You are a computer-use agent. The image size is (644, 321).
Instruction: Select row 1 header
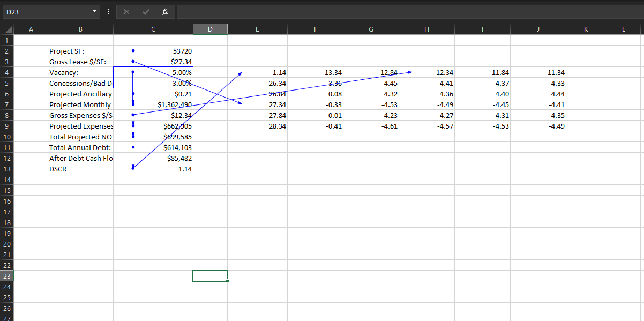6,40
